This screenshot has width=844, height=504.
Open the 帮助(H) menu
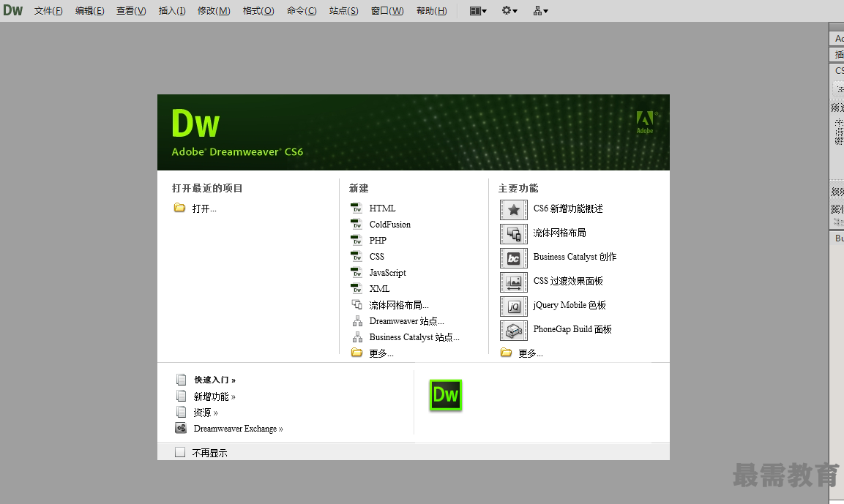pyautogui.click(x=432, y=11)
